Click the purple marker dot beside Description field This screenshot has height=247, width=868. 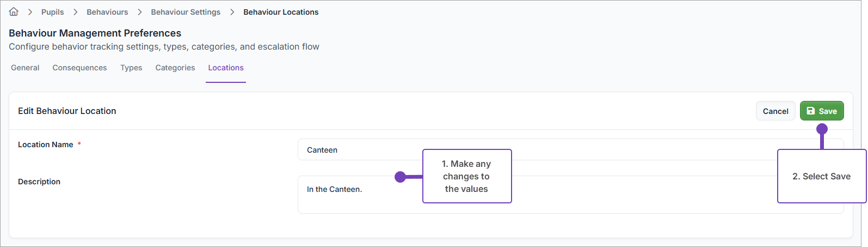tap(401, 177)
